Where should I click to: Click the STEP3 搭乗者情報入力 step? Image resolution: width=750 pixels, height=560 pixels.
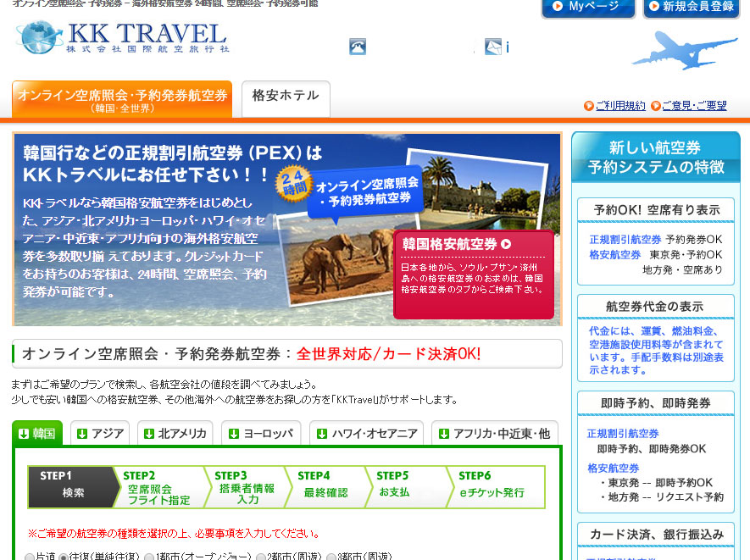pos(247,487)
